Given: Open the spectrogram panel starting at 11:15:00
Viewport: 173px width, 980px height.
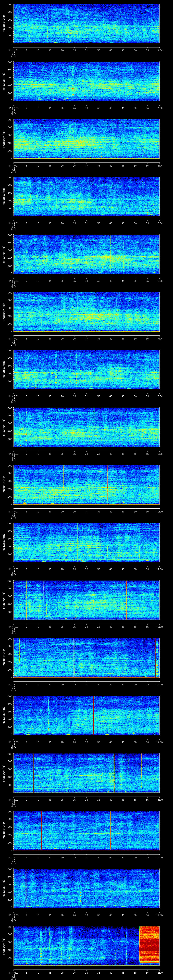Looking at the screenshot, I should click(87, 831).
